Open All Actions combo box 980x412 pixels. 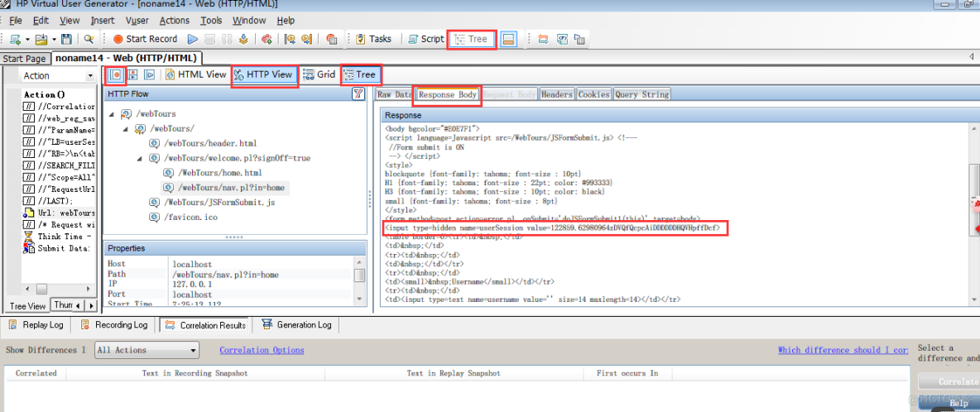pyautogui.click(x=147, y=350)
